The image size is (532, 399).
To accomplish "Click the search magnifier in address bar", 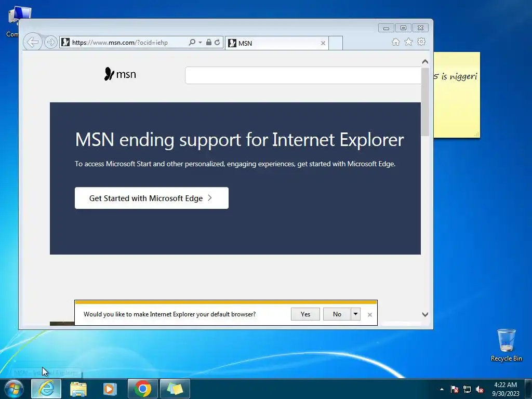I will pos(192,43).
